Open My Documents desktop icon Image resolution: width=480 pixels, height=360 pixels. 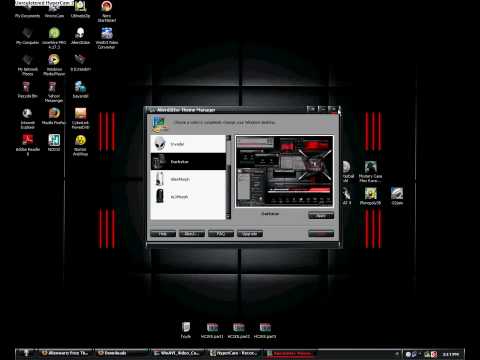pos(27,10)
